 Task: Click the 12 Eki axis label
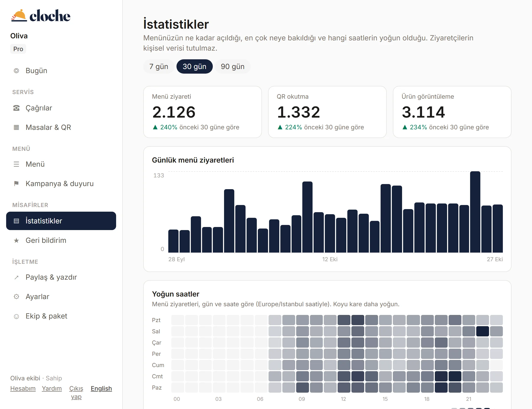coord(330,259)
